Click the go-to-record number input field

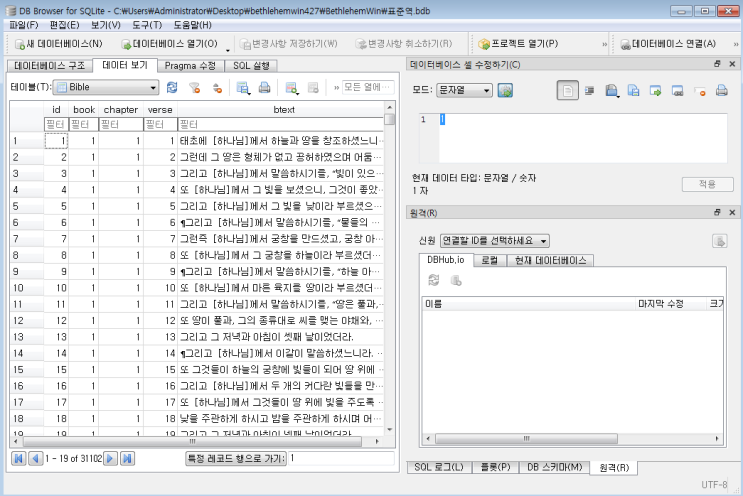click(x=341, y=458)
